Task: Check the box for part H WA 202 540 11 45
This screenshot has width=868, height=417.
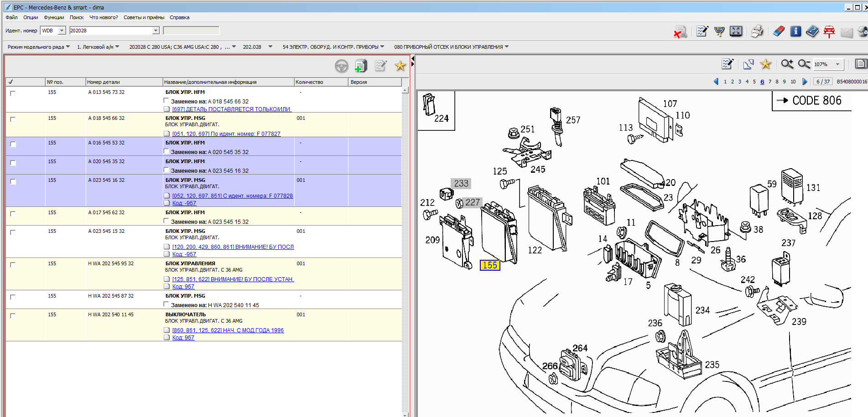Action: coord(13,315)
